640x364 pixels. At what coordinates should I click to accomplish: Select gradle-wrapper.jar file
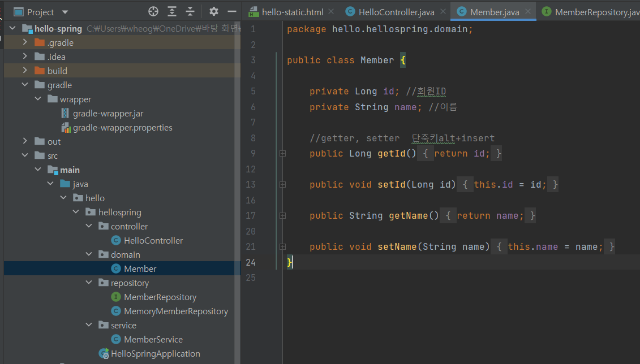pyautogui.click(x=108, y=113)
